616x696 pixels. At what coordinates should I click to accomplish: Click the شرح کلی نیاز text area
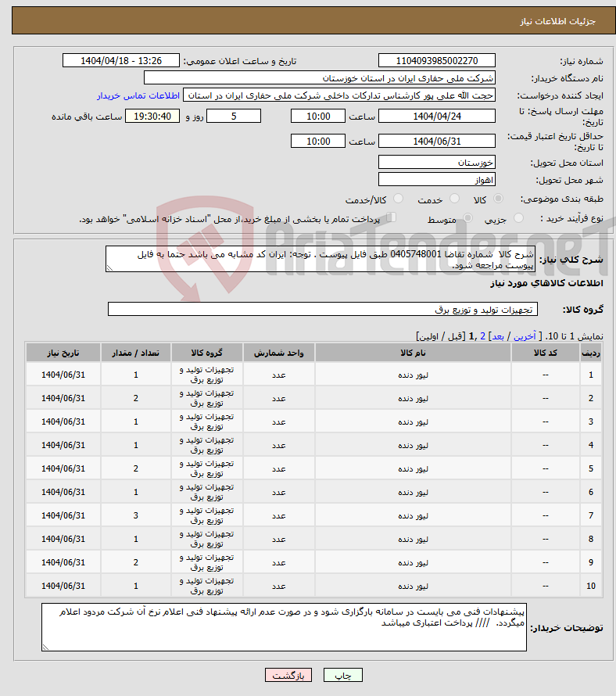[321, 259]
